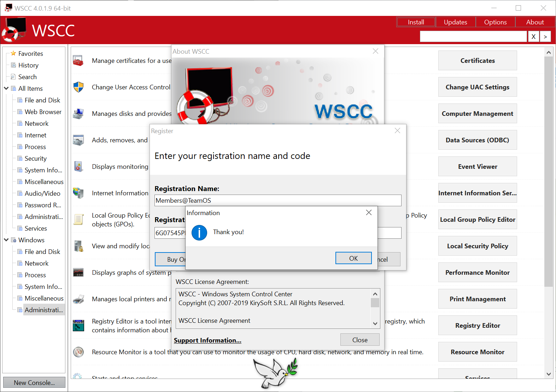Launch Performance Monitor

(478, 272)
